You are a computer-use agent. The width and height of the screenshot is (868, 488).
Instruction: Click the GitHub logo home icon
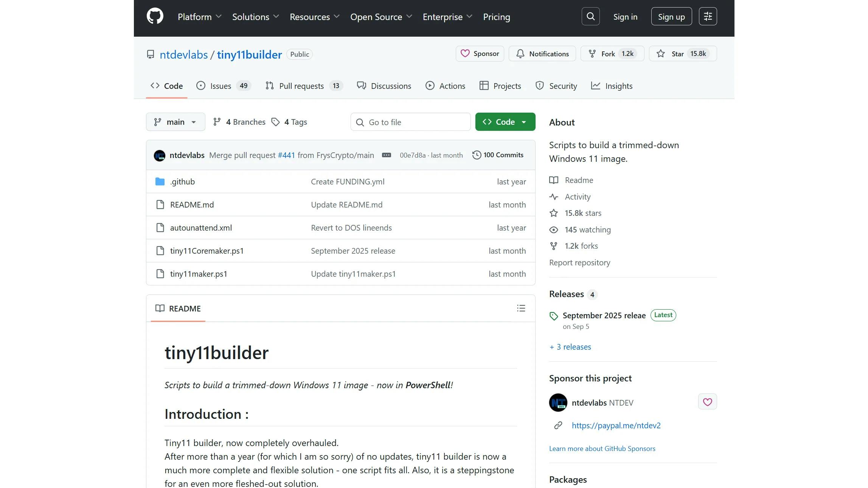coord(155,17)
